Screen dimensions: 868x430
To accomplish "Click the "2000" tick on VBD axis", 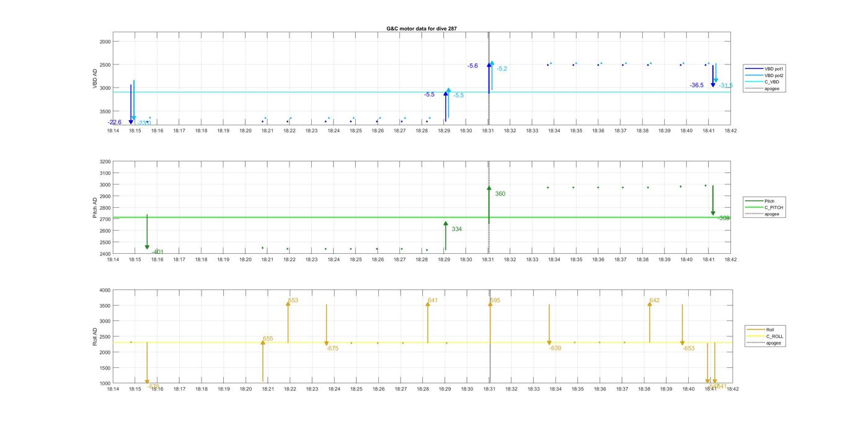I will coord(105,42).
